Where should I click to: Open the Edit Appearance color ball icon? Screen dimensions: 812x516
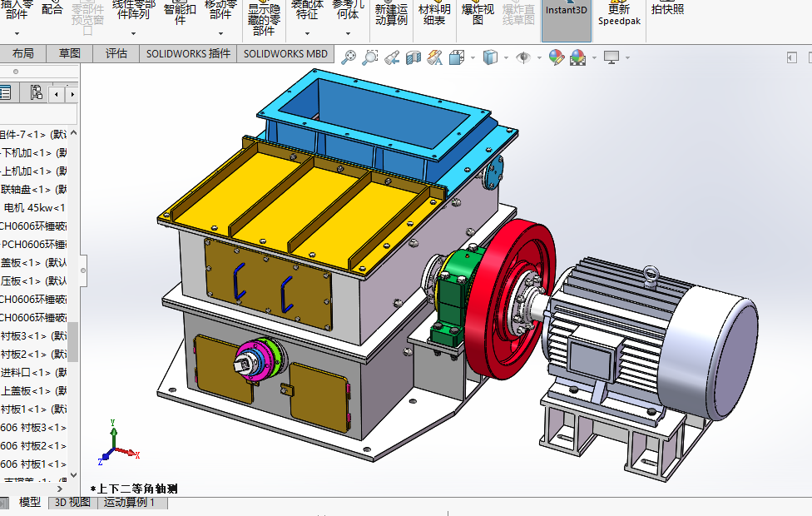(x=557, y=57)
